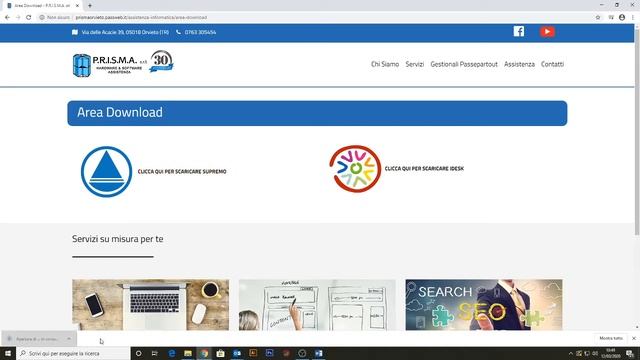
Task: Open Gestionali Passepartout menu
Action: [464, 64]
